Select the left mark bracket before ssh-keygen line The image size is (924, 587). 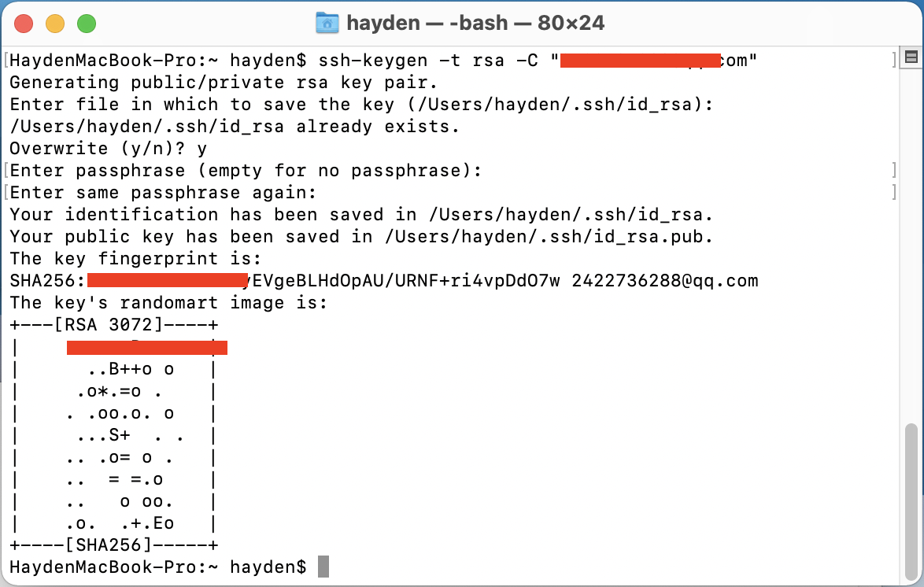pos(6,61)
